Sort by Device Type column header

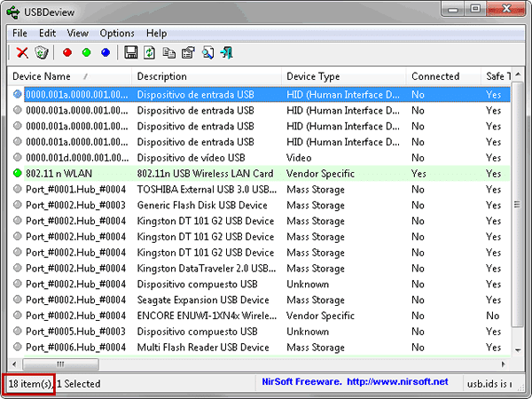344,76
